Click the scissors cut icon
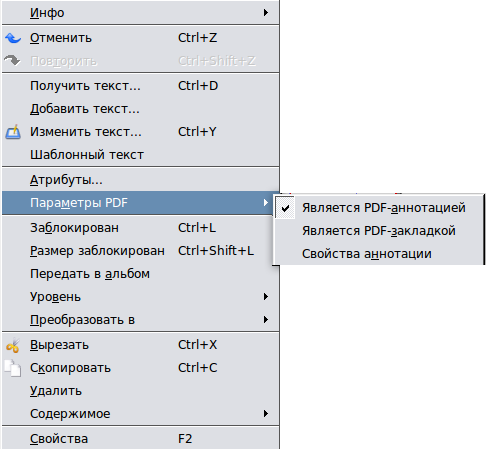This screenshot has height=449, width=487. tap(13, 345)
